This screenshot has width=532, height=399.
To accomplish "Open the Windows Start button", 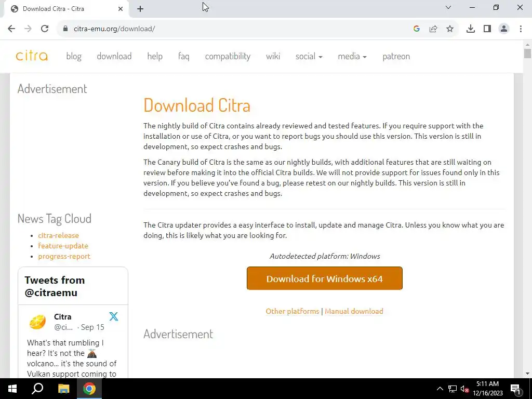I will [12, 389].
